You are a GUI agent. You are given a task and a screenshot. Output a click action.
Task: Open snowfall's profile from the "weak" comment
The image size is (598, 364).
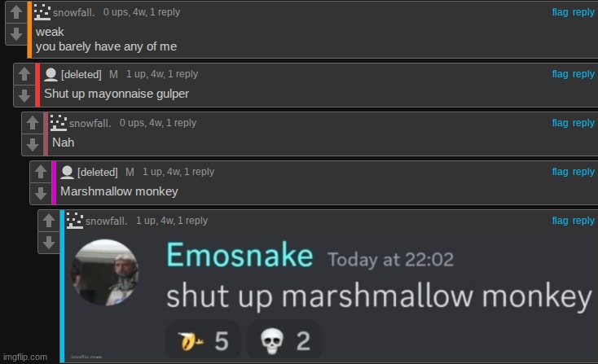click(x=73, y=12)
